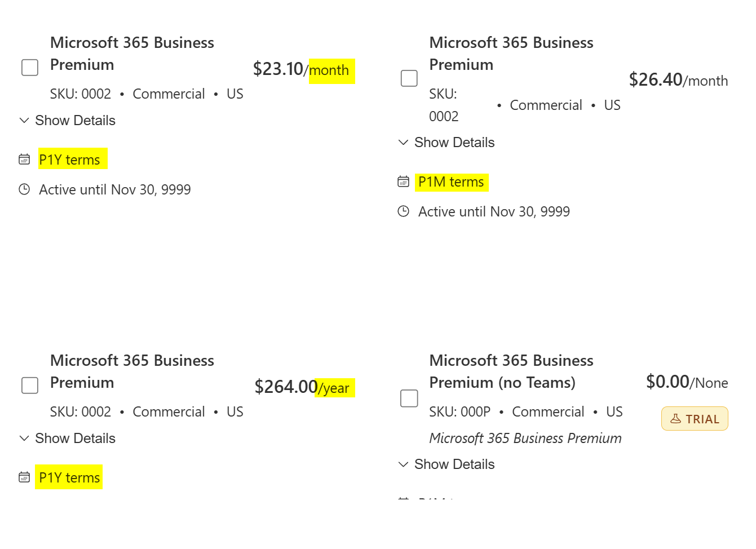Click Microsoft 365 Business Premium $26.40 title

pos(511,54)
